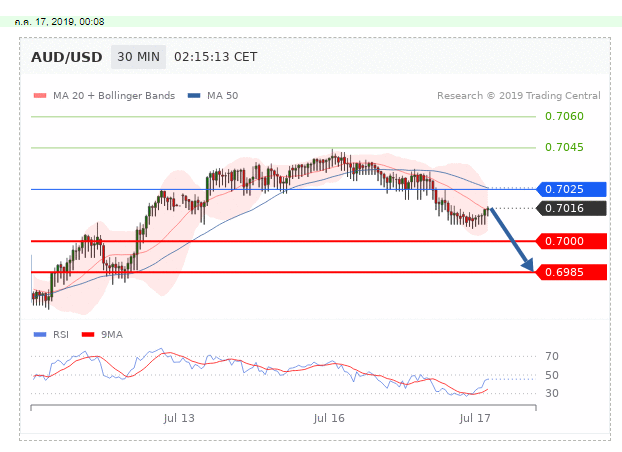Click the 30 MIN timeframe button
622x452 pixels.
pos(138,57)
